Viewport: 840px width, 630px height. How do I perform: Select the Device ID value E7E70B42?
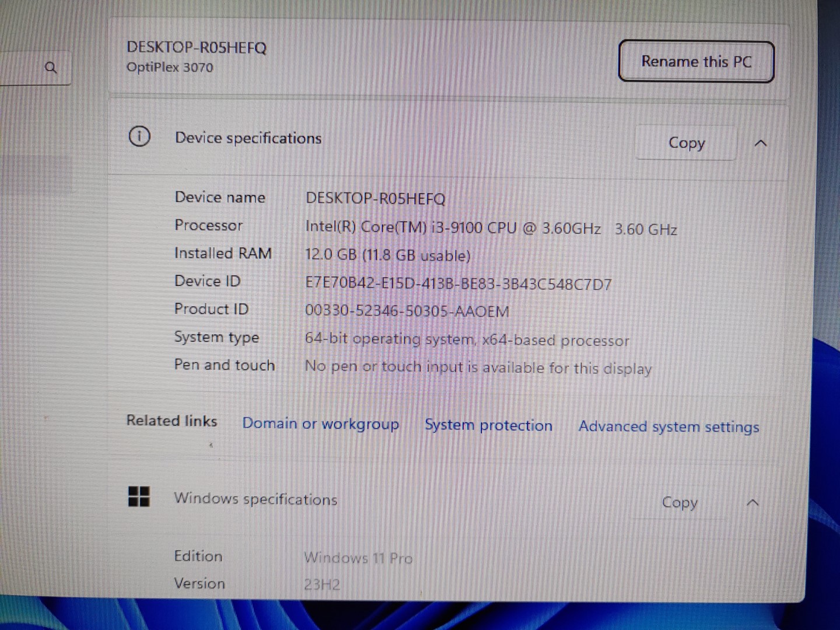click(x=459, y=284)
